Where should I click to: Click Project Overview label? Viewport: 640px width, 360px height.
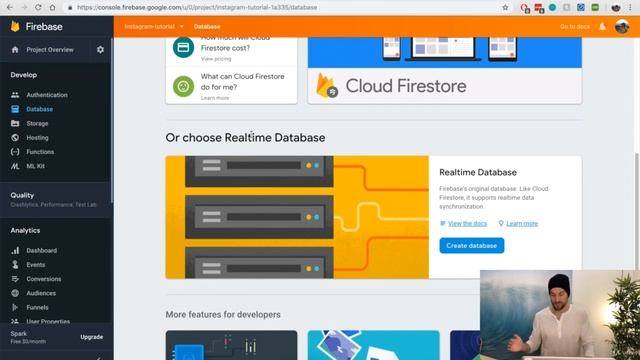coord(50,50)
